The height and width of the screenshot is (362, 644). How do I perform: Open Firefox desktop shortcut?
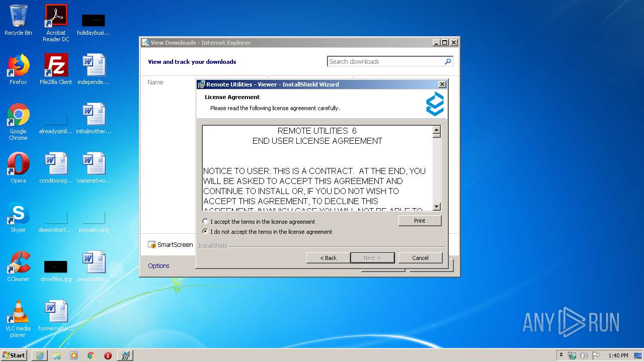18,69
